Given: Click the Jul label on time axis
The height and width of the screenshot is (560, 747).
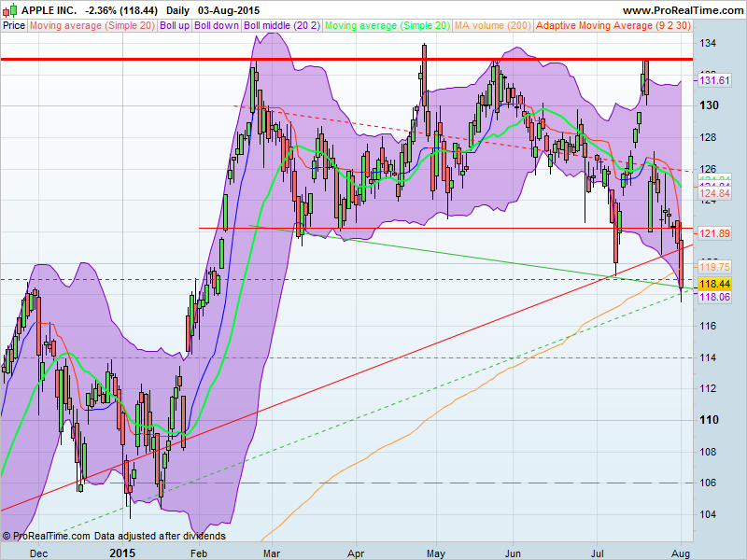Looking at the screenshot, I should pos(597,553).
